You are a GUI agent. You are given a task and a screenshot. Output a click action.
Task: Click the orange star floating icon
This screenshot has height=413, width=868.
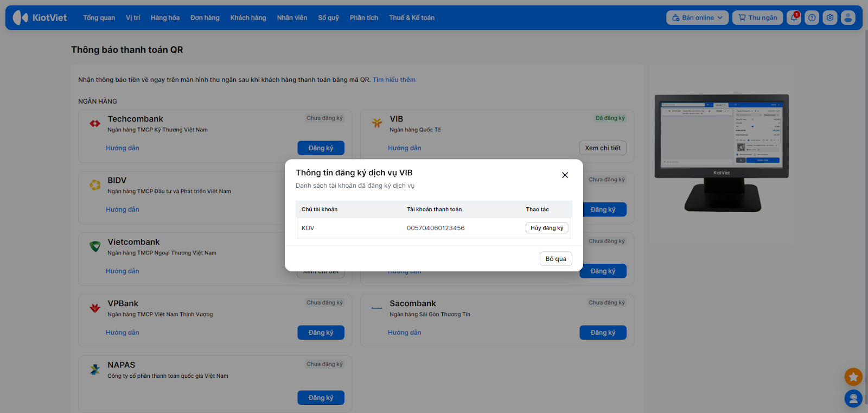click(x=853, y=377)
